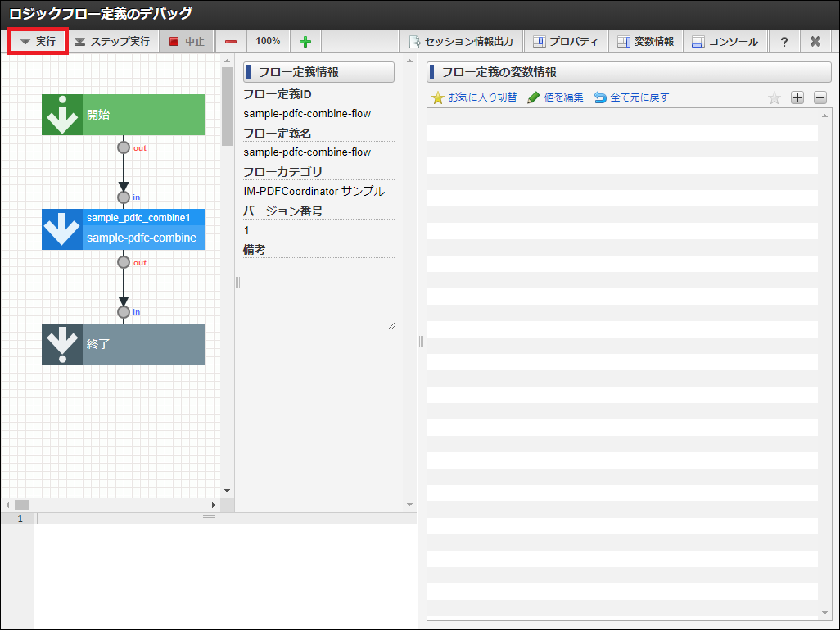Open セッション情報出力 session info output

coord(461,41)
